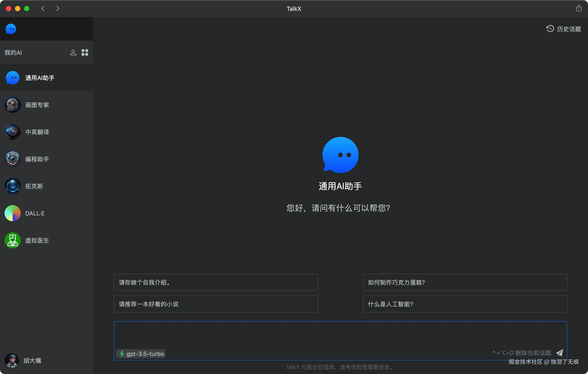The image size is (588, 374).
Task: Select 编程助手 in sidebar
Action: [x=37, y=159]
